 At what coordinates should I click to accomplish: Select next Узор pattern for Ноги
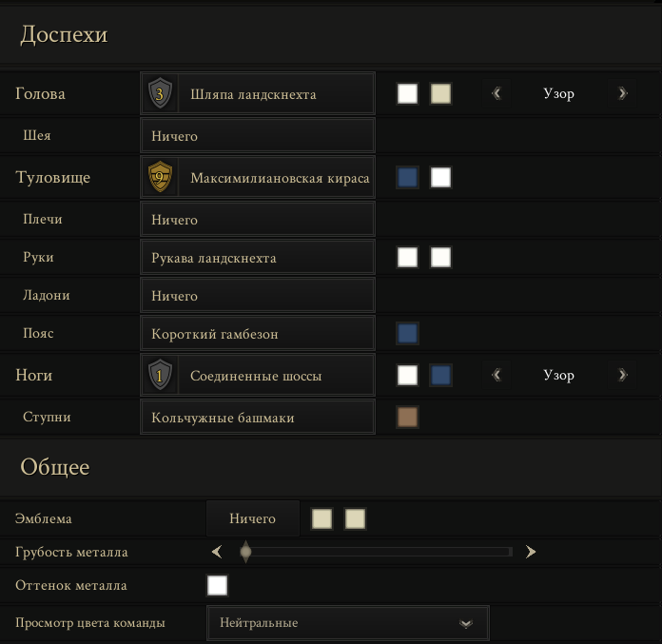[622, 375]
